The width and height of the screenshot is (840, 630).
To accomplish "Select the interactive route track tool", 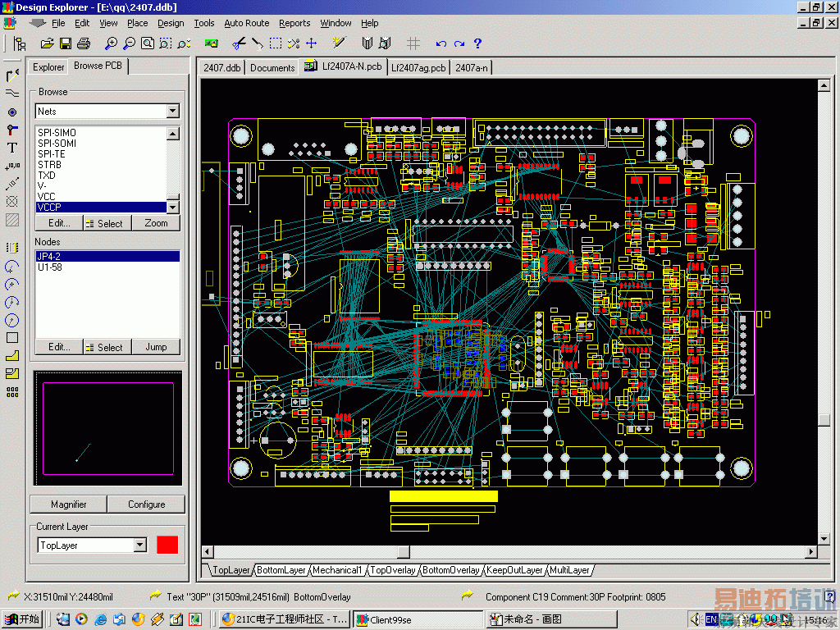I will [12, 75].
